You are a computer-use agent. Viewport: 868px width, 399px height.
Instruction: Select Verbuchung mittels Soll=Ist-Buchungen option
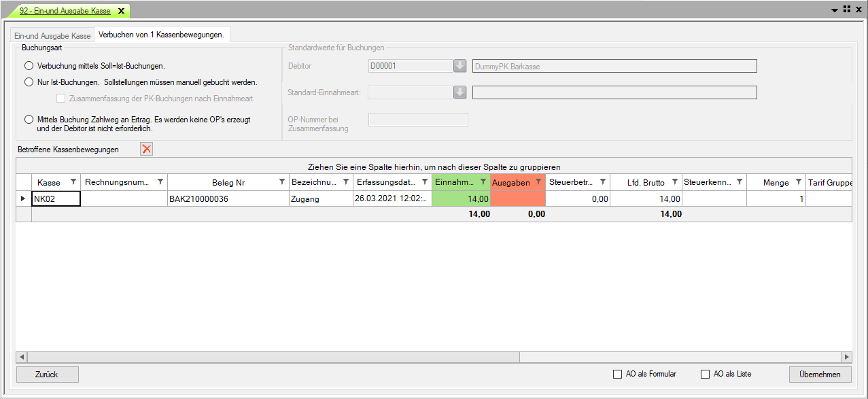(29, 66)
